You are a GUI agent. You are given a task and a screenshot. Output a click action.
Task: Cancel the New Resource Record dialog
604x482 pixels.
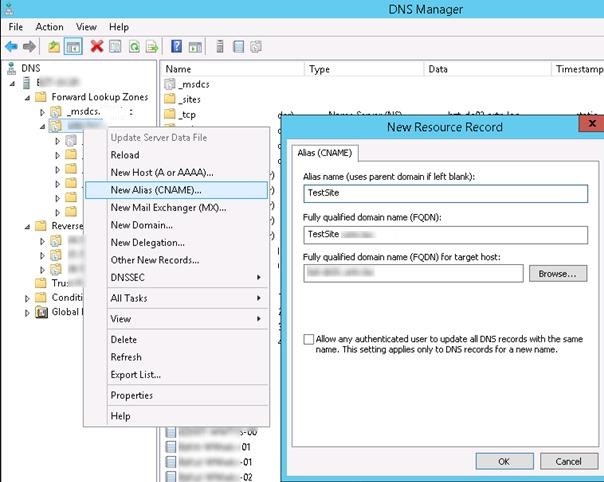point(568,461)
